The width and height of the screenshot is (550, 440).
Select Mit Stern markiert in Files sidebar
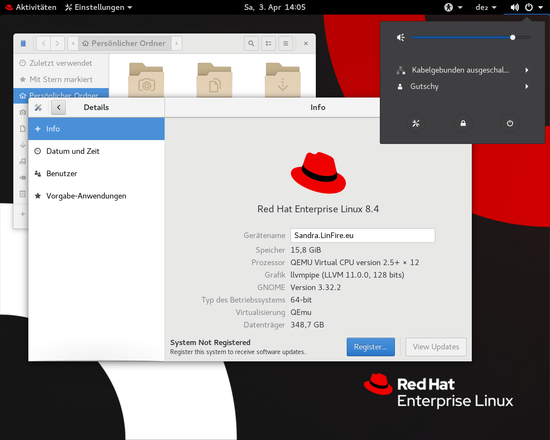click(61, 79)
